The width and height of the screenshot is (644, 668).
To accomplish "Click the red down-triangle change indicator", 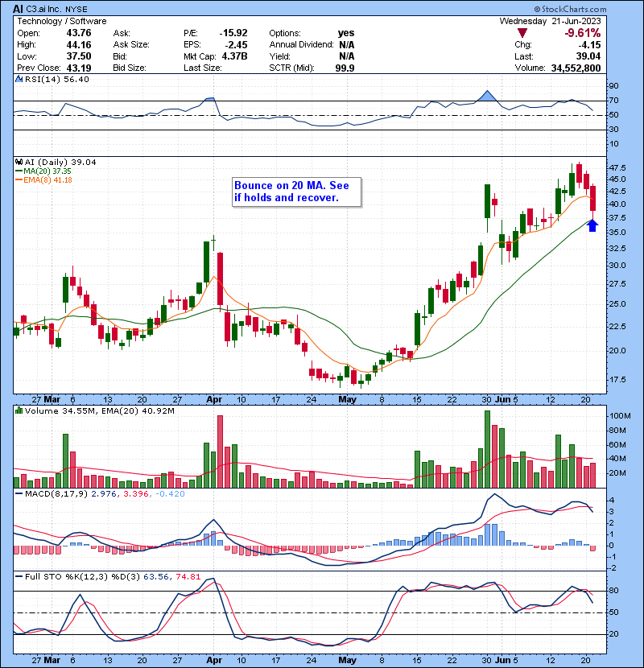I will pyautogui.click(x=522, y=33).
